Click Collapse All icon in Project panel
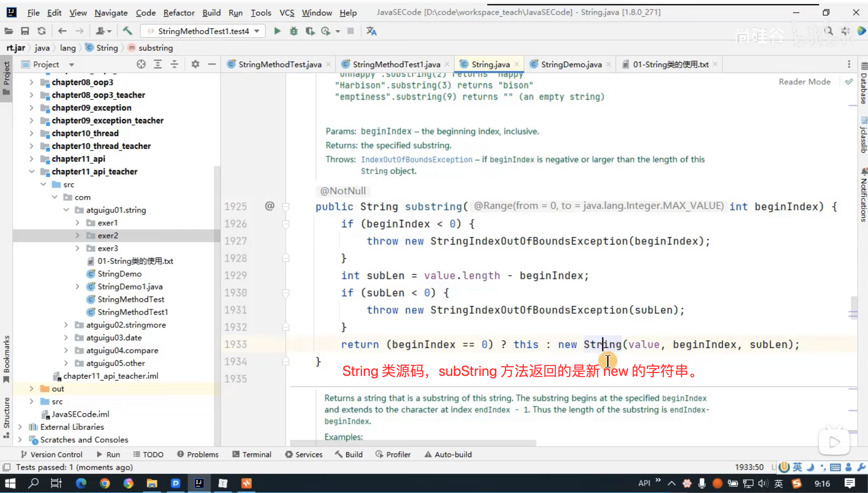The width and height of the screenshot is (868, 493). pos(174,64)
